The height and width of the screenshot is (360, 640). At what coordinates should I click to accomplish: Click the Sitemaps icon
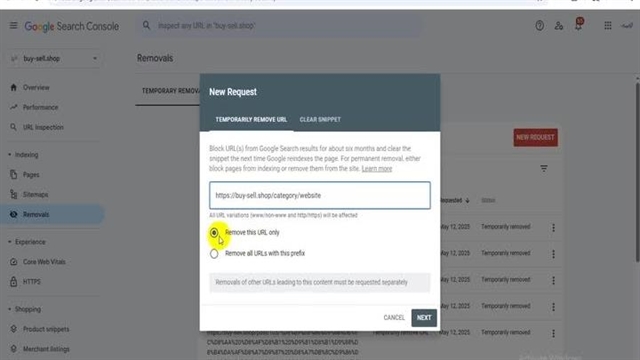click(x=13, y=194)
